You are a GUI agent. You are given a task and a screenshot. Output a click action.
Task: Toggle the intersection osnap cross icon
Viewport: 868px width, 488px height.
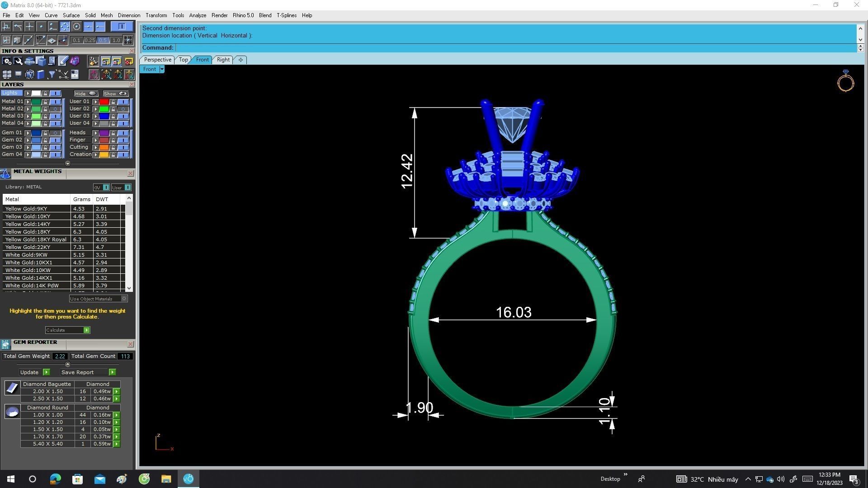[x=29, y=27]
